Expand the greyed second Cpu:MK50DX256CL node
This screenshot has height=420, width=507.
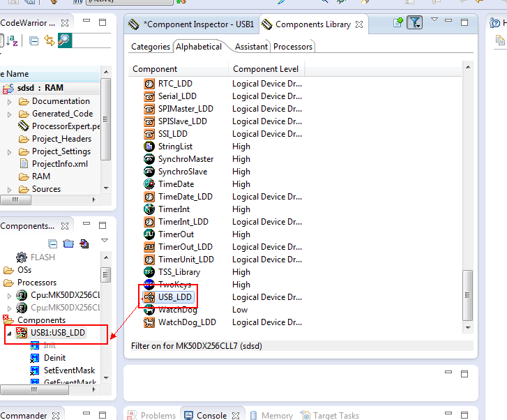click(x=9, y=308)
